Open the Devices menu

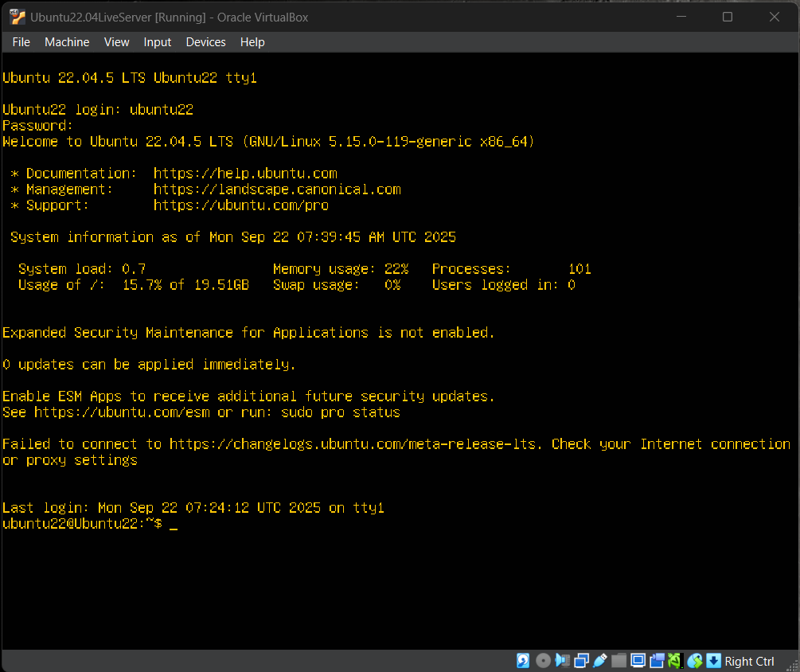(x=205, y=42)
